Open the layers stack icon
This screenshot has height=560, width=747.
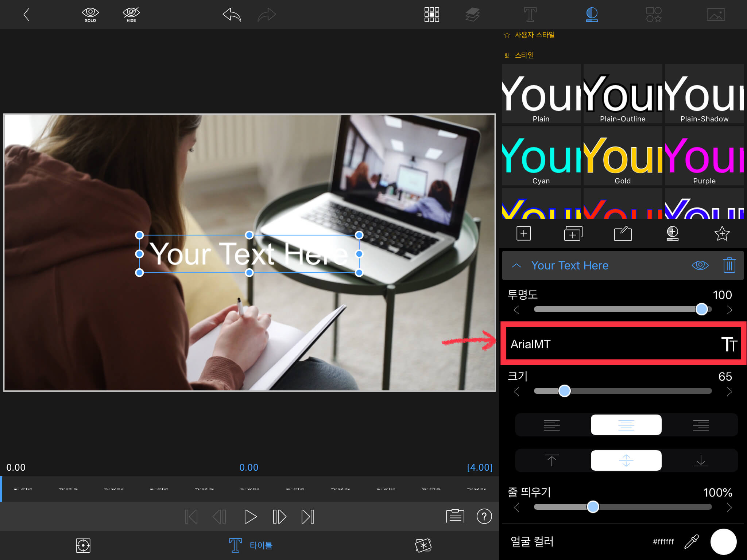tap(472, 15)
